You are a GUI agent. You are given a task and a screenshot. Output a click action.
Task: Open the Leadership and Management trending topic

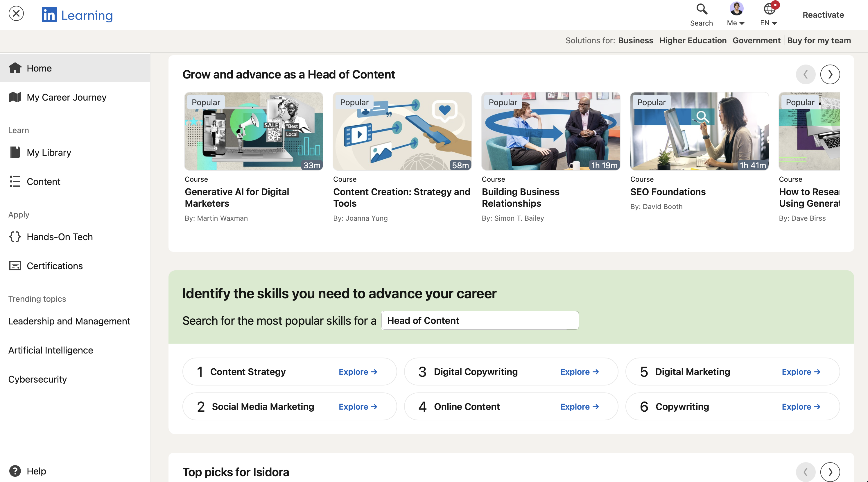[x=69, y=321]
